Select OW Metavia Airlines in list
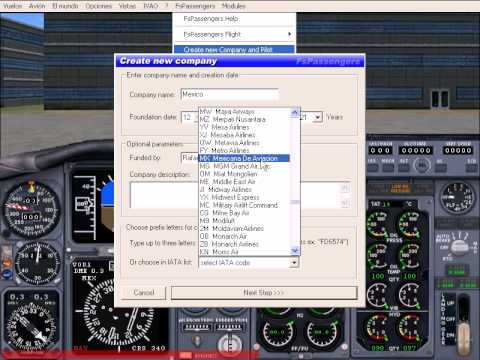This screenshot has height=360, width=480. pos(245,143)
